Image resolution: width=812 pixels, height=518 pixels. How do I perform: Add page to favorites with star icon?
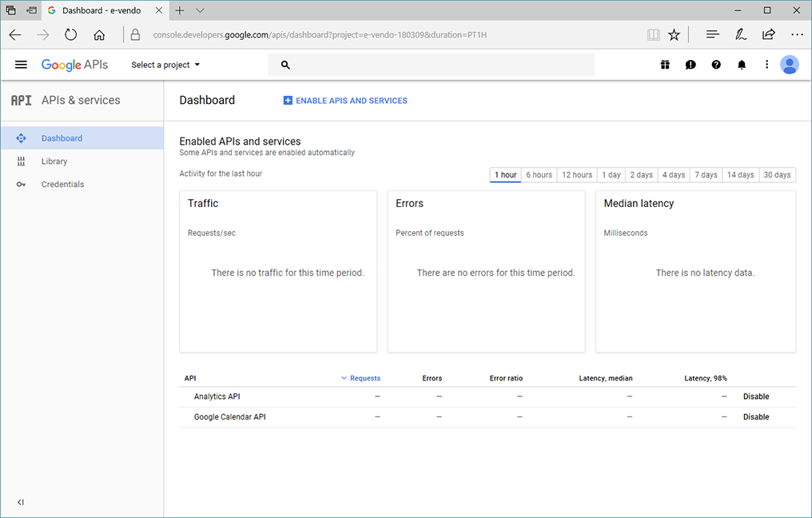click(x=674, y=34)
